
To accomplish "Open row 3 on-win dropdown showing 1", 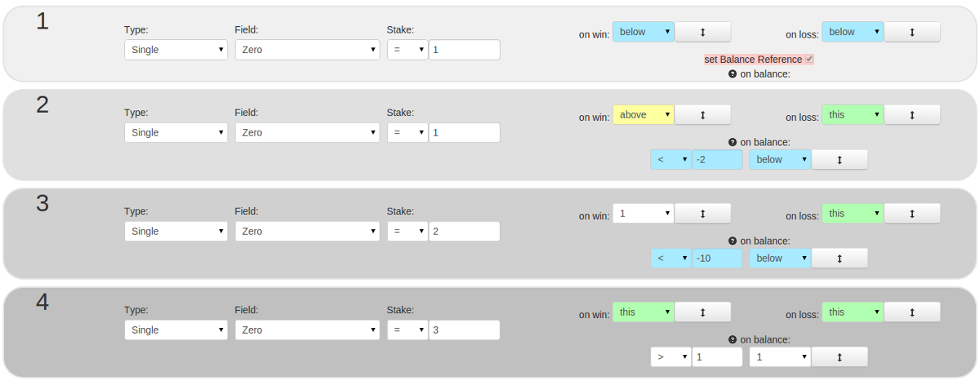I will coord(644,214).
